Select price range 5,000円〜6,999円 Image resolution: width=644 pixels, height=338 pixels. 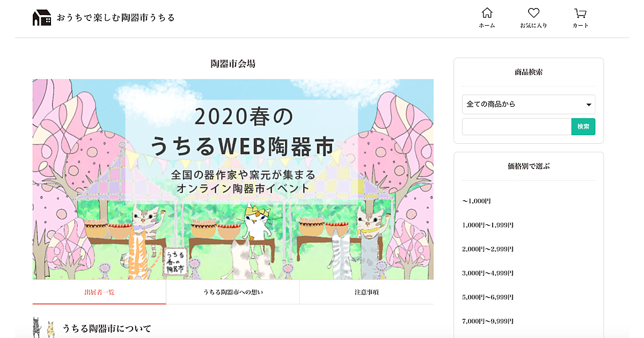click(x=488, y=297)
